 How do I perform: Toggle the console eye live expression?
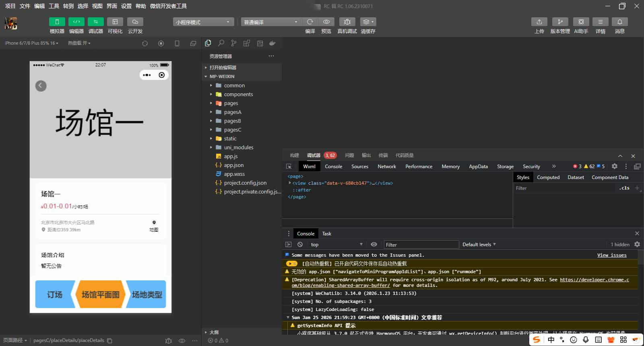(374, 245)
